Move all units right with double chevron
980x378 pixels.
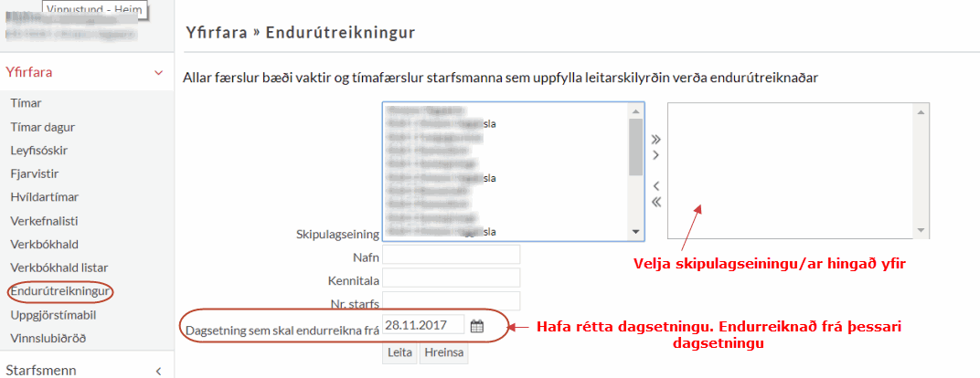tap(655, 139)
